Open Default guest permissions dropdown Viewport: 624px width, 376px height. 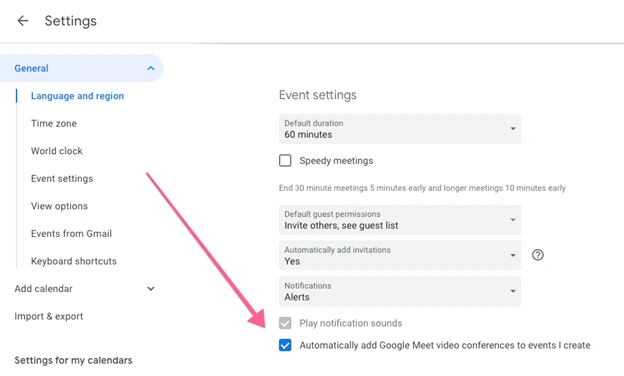click(400, 220)
